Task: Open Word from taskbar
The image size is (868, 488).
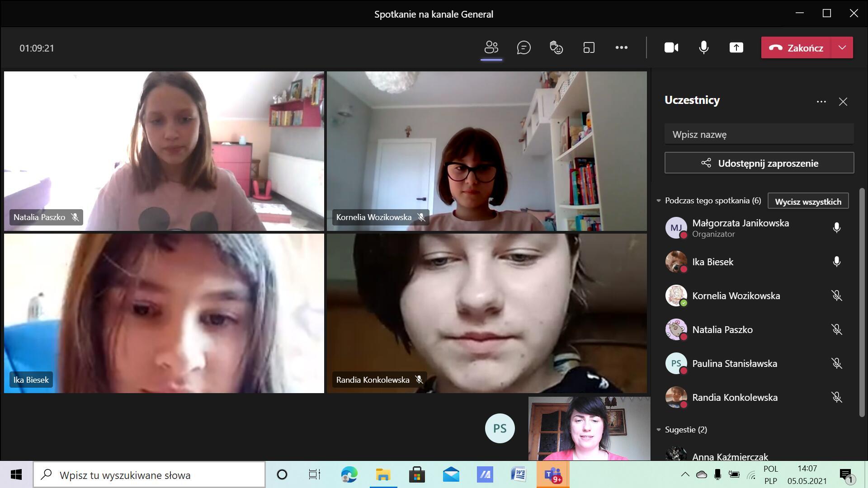Action: click(519, 474)
